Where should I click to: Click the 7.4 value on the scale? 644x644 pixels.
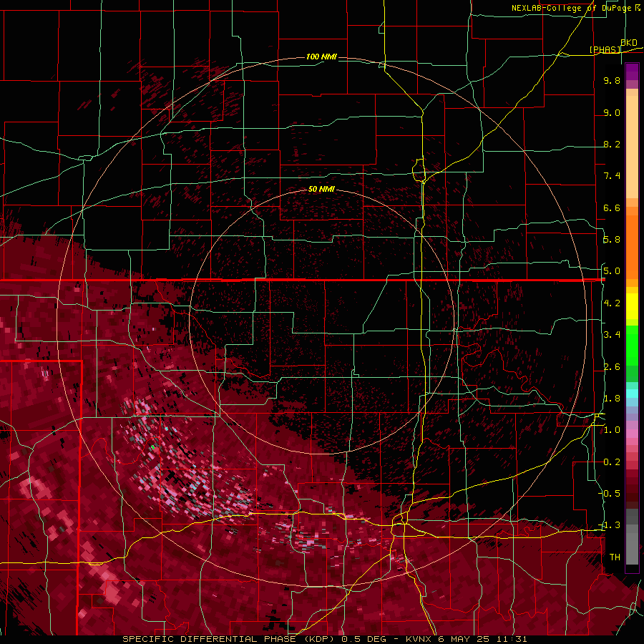(x=612, y=176)
